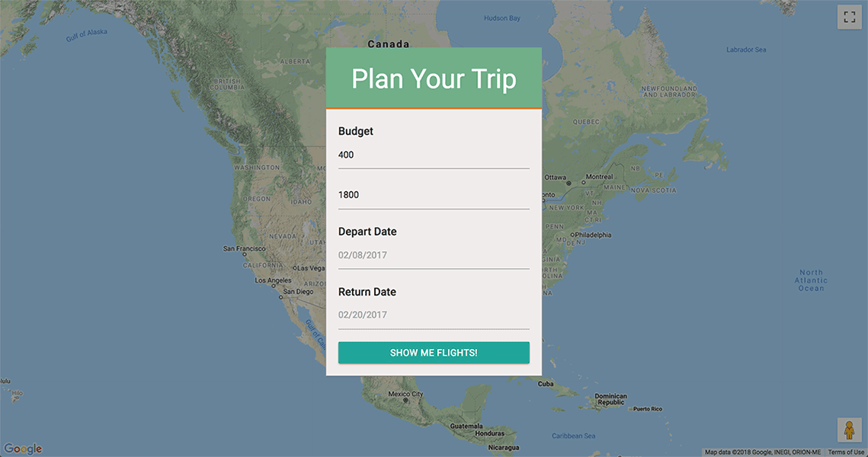Click the maximum budget field showing 1800
Screen dimensions: 868x457
click(x=434, y=195)
